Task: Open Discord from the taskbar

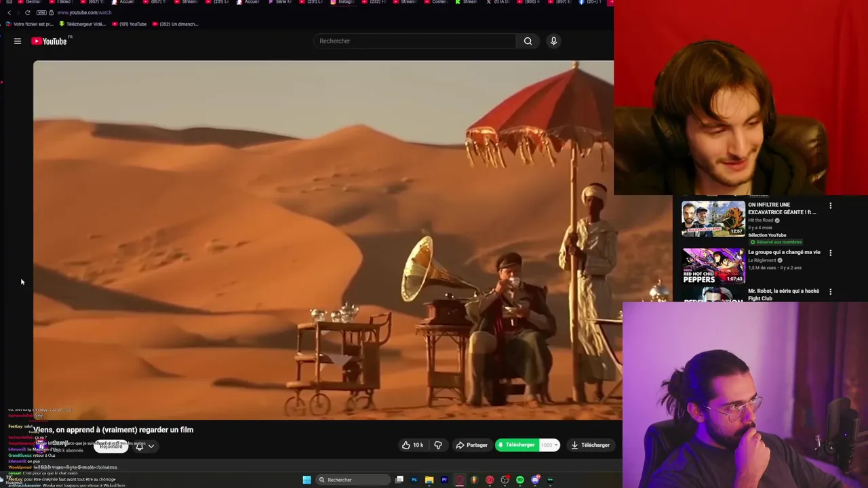Action: (x=535, y=480)
